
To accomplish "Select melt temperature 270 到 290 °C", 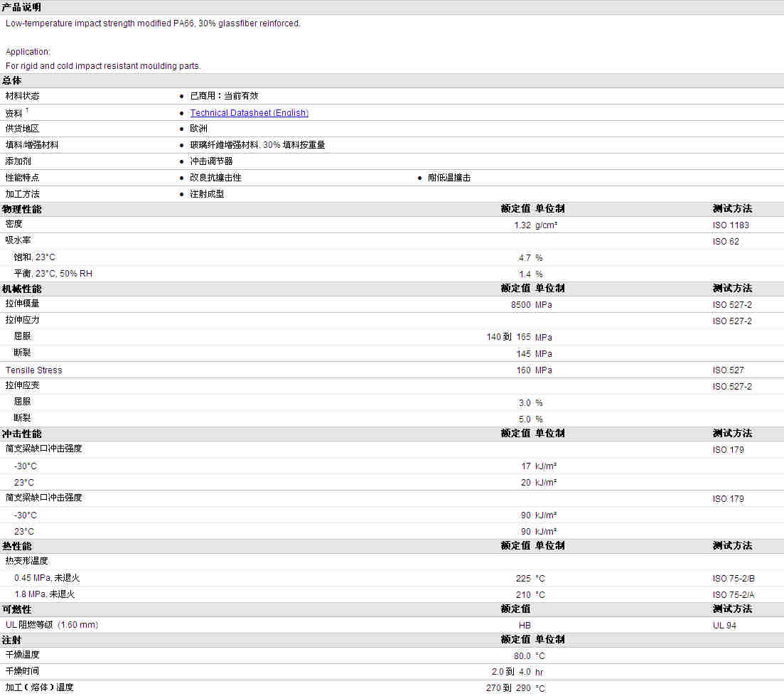I will coord(515,688).
